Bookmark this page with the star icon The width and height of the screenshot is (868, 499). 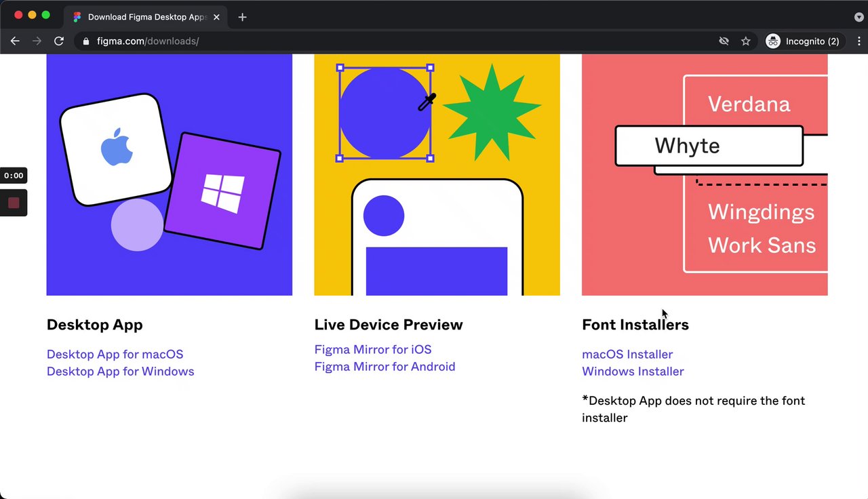click(746, 41)
